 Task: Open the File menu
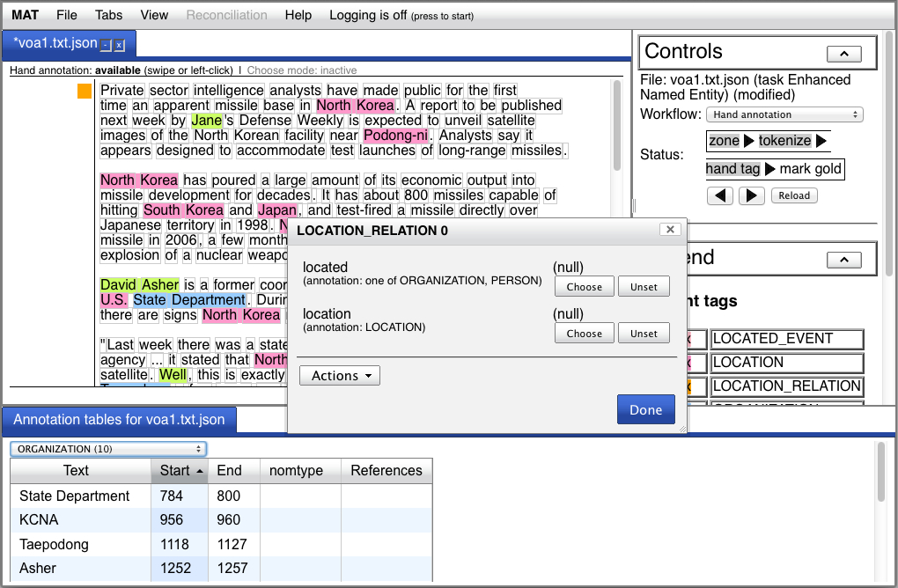(66, 15)
